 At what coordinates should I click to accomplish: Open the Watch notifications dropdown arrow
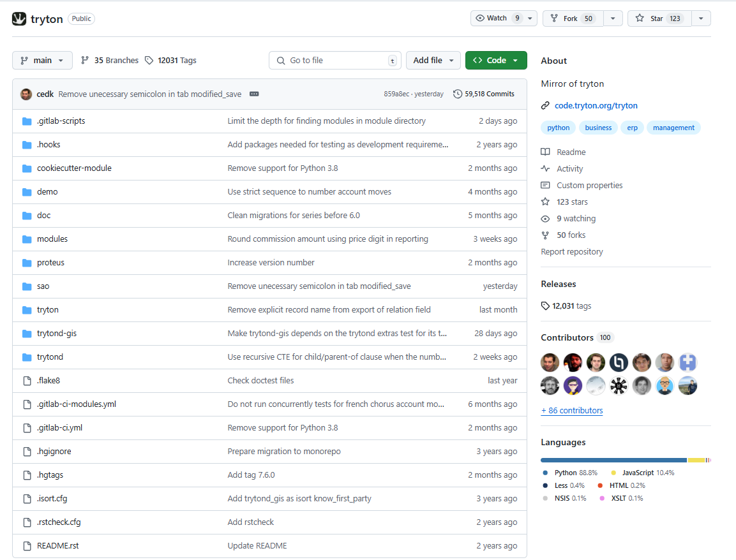coord(530,18)
